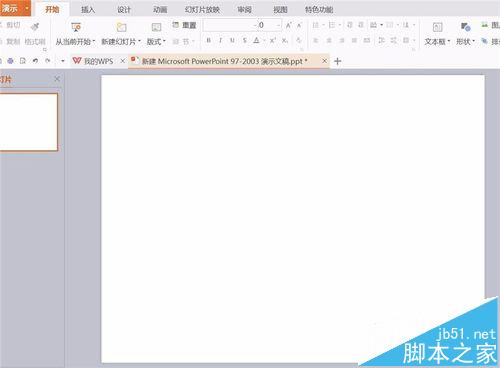500x368 pixels.
Task: Click the Format Painter brush icon
Action: tap(35, 27)
